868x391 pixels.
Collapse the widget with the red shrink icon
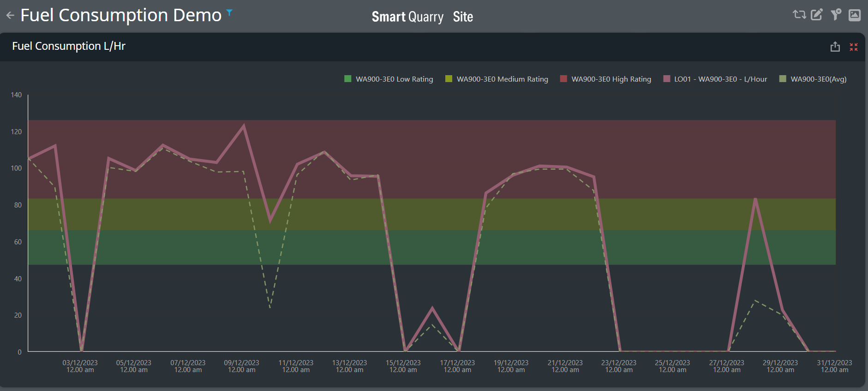[854, 47]
